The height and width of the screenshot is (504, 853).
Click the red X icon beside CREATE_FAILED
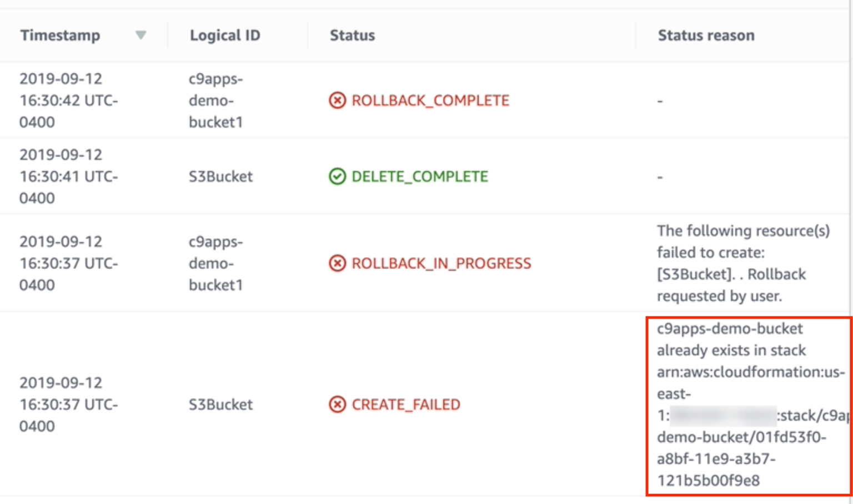(x=338, y=405)
